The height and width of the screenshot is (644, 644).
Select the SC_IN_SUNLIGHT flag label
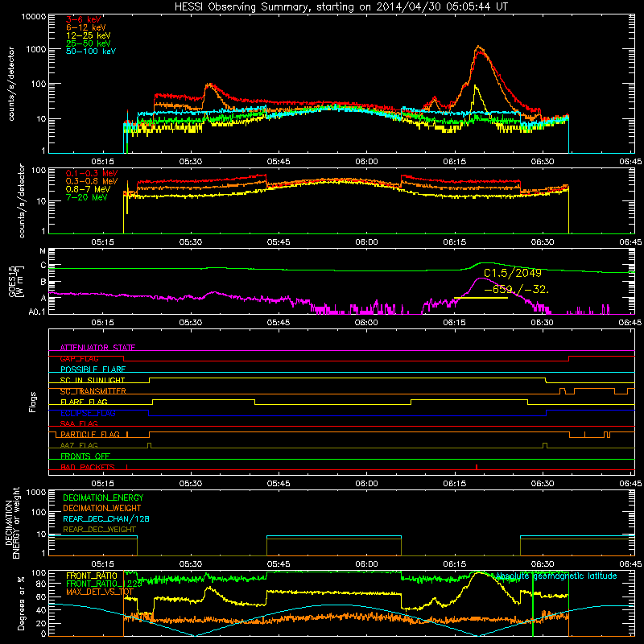(x=93, y=380)
